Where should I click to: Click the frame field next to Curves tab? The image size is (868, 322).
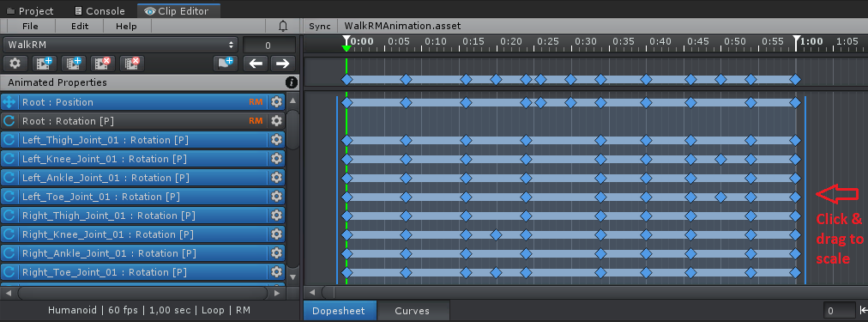pyautogui.click(x=839, y=311)
